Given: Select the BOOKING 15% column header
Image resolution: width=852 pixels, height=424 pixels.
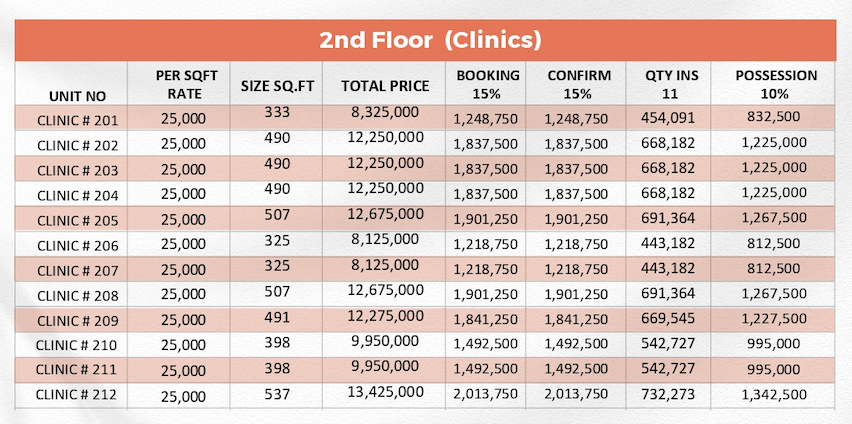Looking at the screenshot, I should [487, 84].
